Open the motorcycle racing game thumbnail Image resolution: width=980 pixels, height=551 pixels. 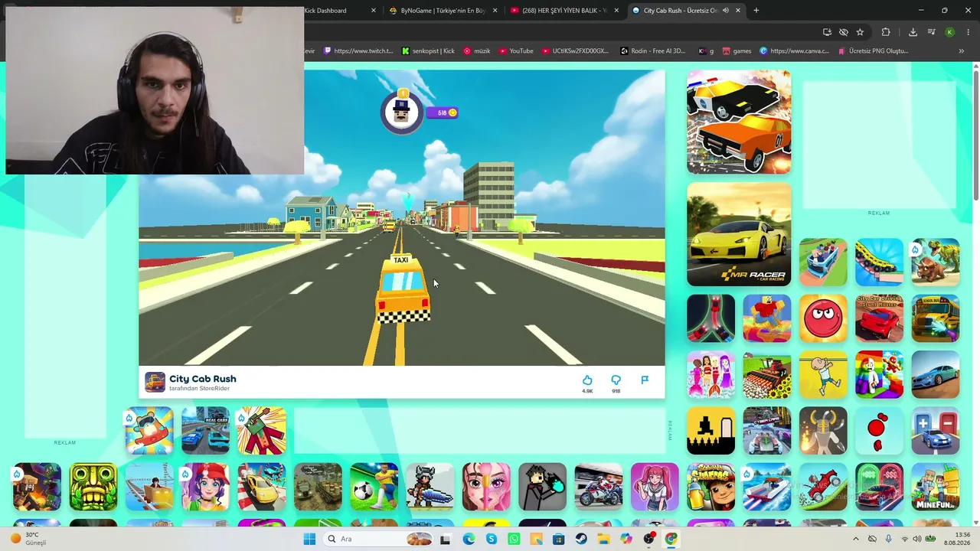(x=599, y=487)
